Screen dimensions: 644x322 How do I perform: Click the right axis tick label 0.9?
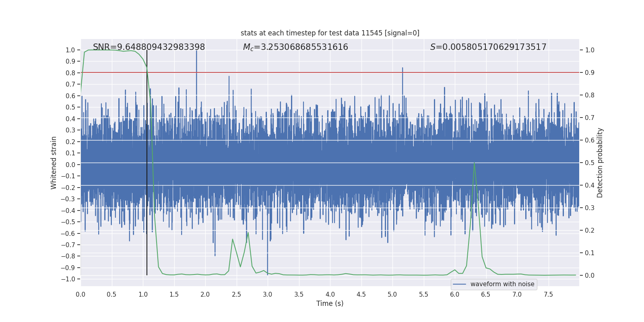point(590,73)
